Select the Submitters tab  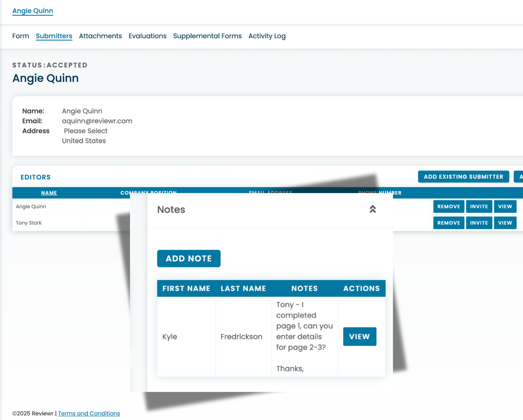(x=54, y=36)
